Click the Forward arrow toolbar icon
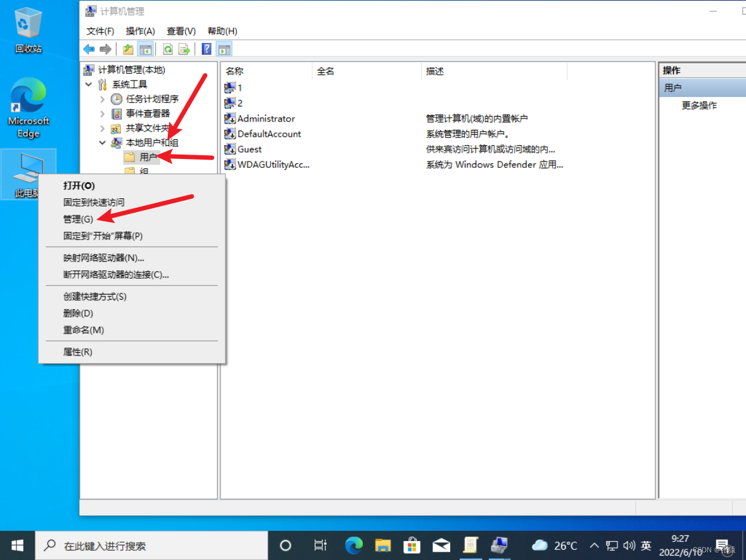The height and width of the screenshot is (560, 746). click(105, 49)
